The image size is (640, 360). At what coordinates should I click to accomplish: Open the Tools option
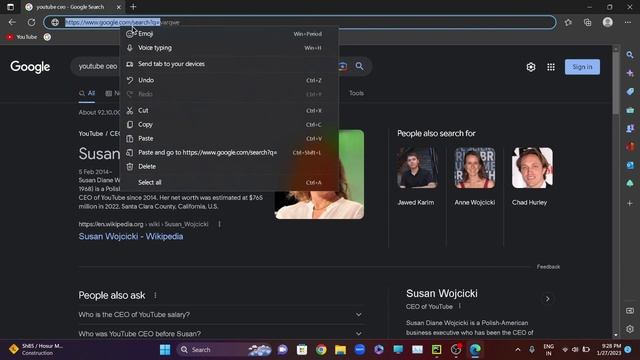coord(356,93)
